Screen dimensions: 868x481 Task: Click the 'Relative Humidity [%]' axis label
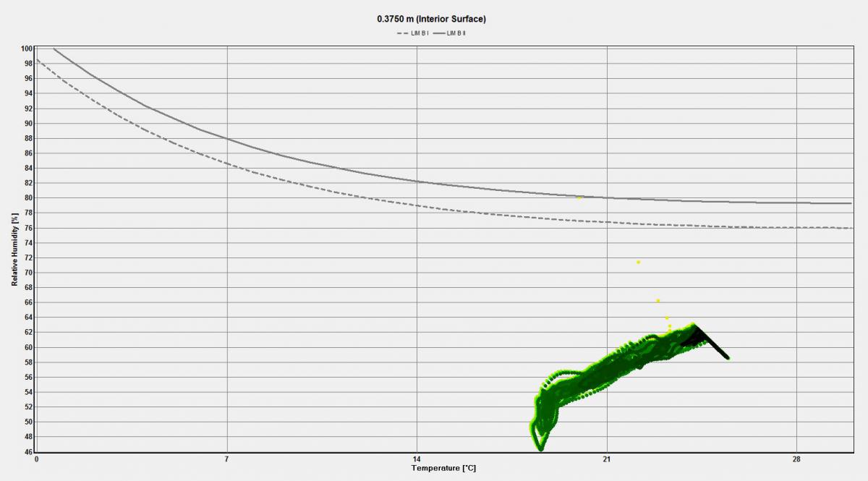click(14, 250)
